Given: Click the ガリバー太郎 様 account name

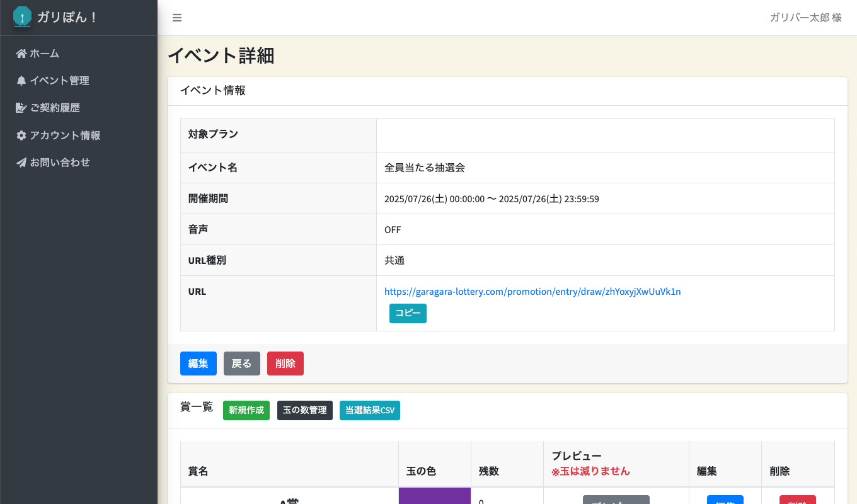Looking at the screenshot, I should [x=805, y=18].
